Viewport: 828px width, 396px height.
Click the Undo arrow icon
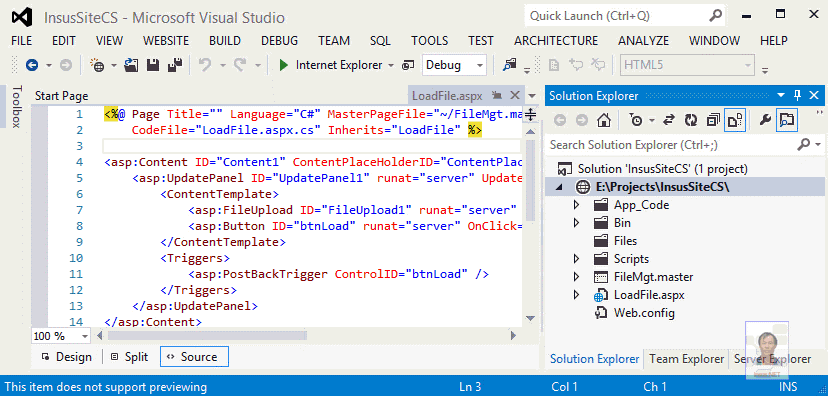point(205,65)
